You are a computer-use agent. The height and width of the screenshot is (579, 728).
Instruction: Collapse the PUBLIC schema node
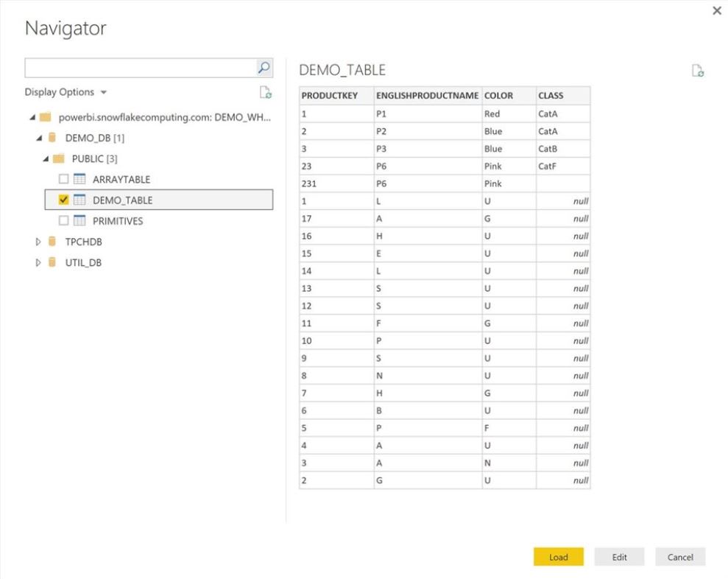pyautogui.click(x=46, y=159)
